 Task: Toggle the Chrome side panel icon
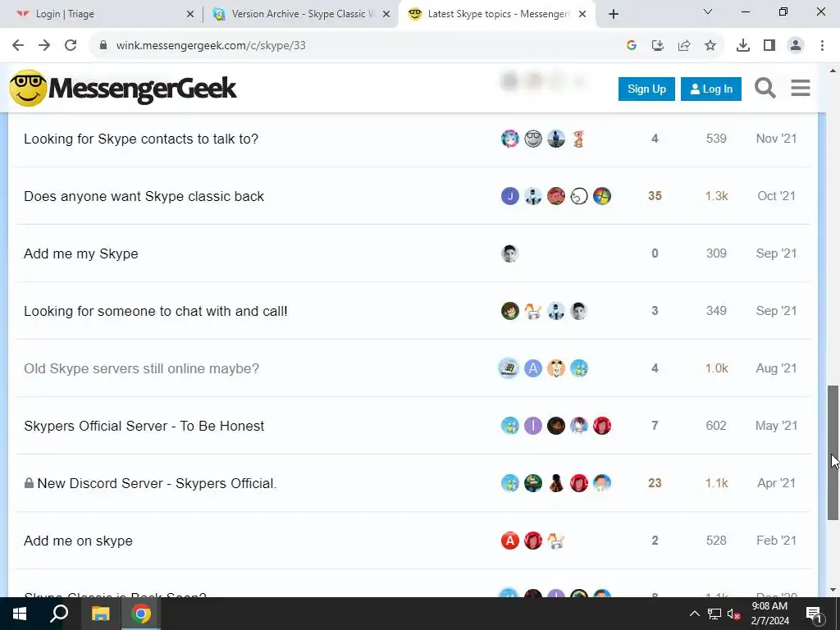[x=769, y=46]
